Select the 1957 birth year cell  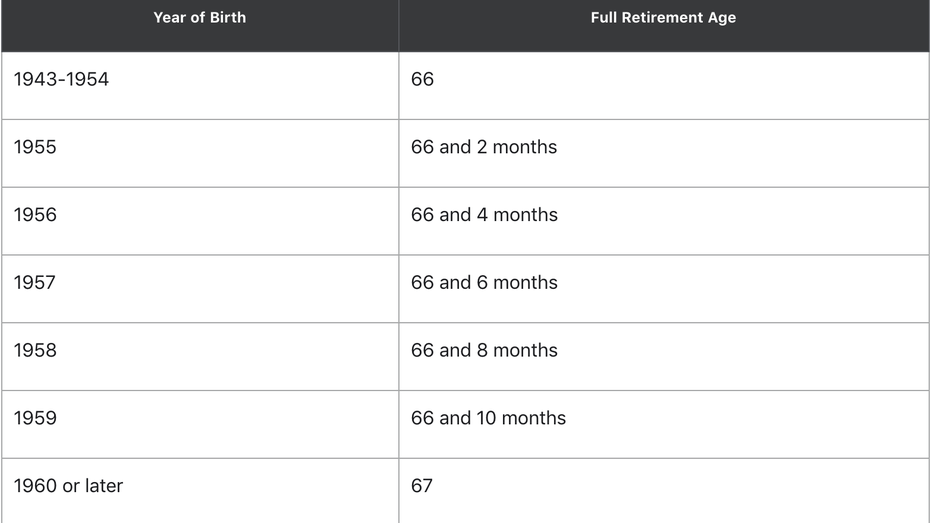[x=200, y=289]
